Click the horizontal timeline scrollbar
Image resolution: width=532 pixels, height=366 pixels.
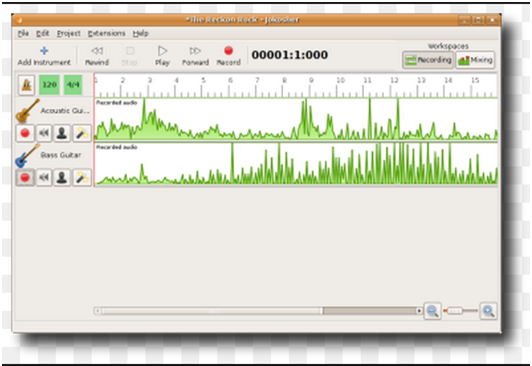(258, 310)
